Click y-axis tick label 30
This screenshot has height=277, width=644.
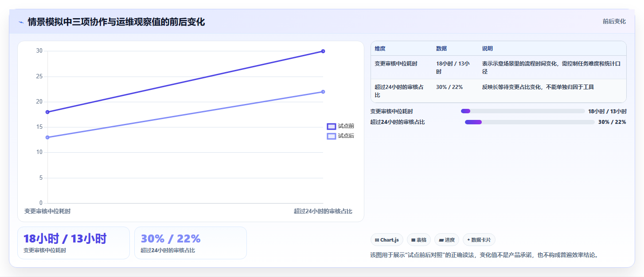click(39, 51)
